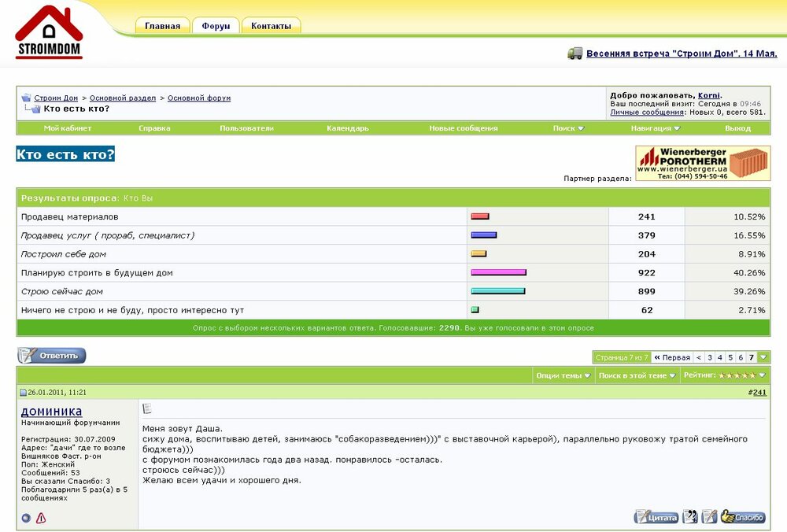Open Личные сообщения link
787x532 pixels.
646,113
